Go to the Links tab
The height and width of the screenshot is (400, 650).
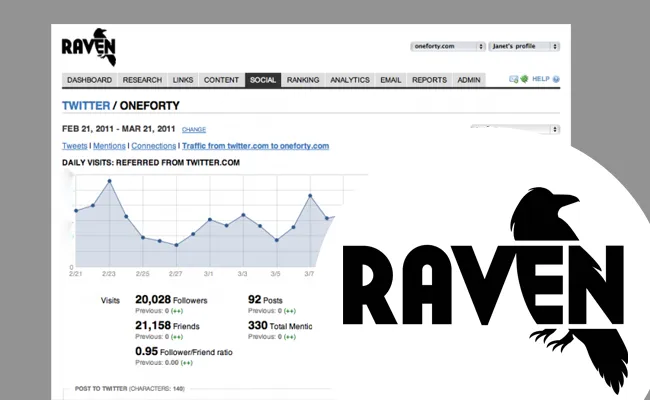[x=183, y=80]
